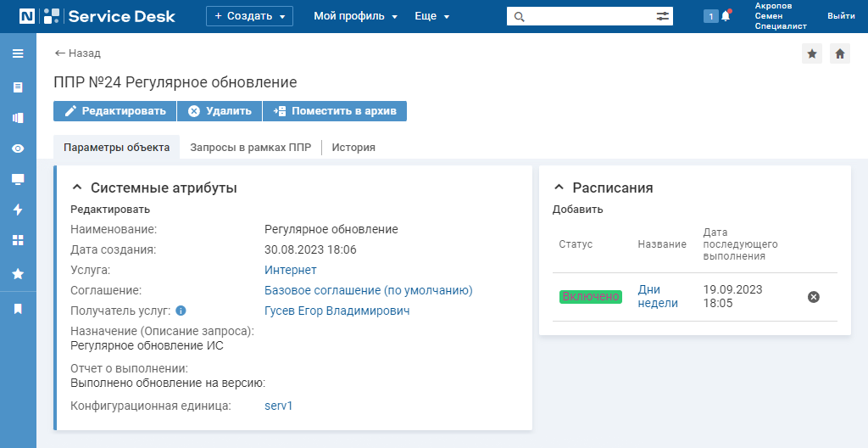
Task: Switch to Запросы в рамках ППР tab
Action: (251, 148)
